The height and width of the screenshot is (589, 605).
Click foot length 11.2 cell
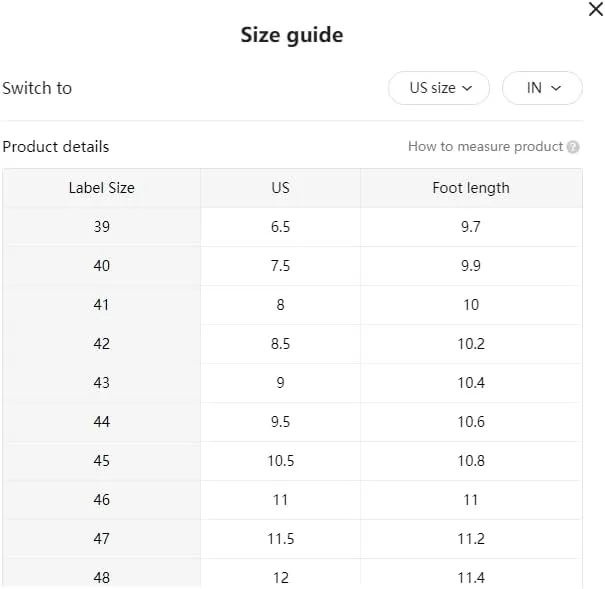[471, 538]
